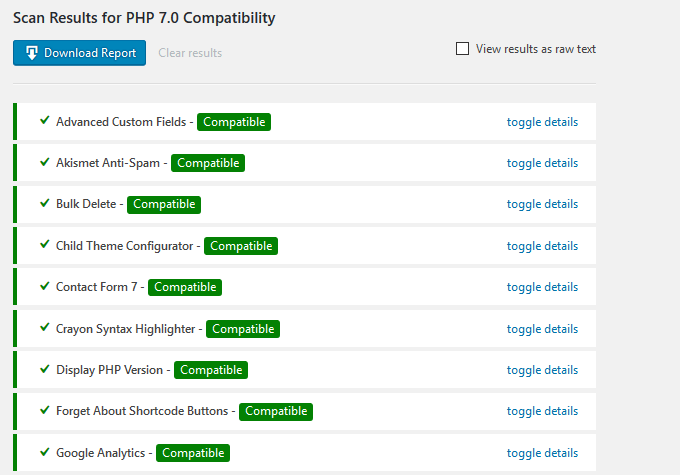This screenshot has width=680, height=475.
Task: Toggle details for Advanced Custom Fields
Action: point(542,122)
